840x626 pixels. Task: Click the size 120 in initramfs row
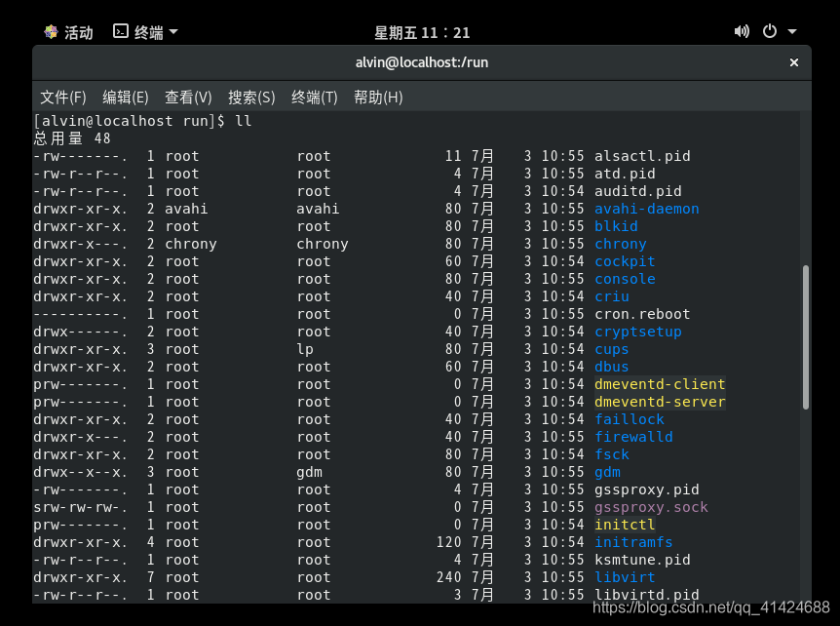[x=449, y=543]
